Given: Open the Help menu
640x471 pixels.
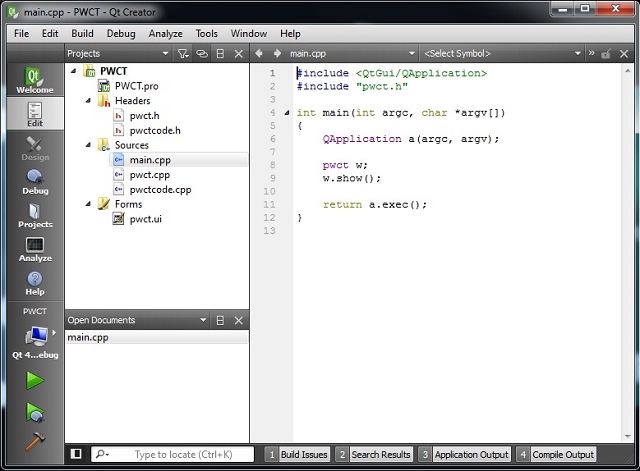Looking at the screenshot, I should pyautogui.click(x=290, y=33).
